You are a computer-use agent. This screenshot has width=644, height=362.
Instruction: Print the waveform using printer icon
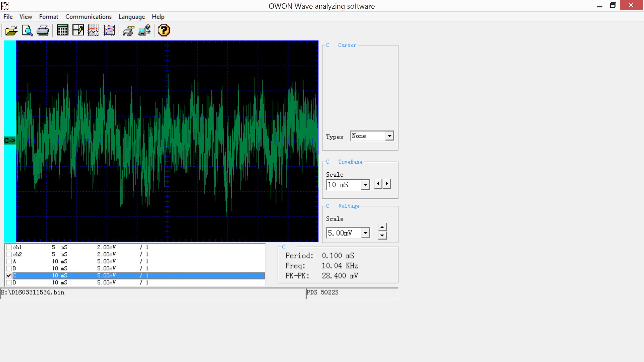click(x=43, y=31)
